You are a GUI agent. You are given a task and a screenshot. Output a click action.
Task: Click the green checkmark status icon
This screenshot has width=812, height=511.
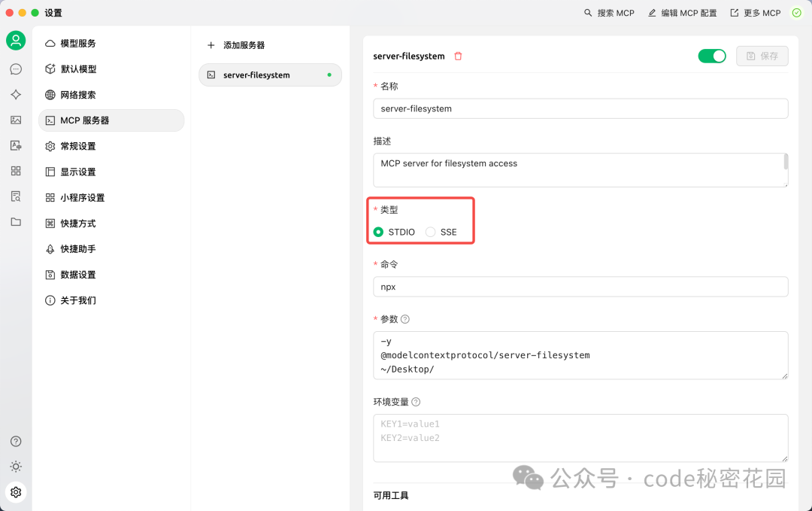pos(797,13)
